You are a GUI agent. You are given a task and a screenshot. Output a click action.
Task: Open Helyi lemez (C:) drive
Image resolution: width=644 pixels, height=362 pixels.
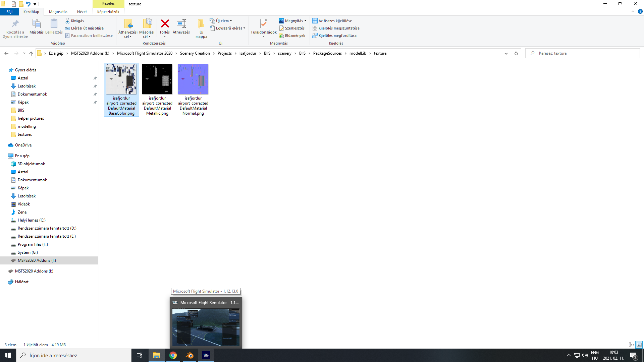(32, 220)
